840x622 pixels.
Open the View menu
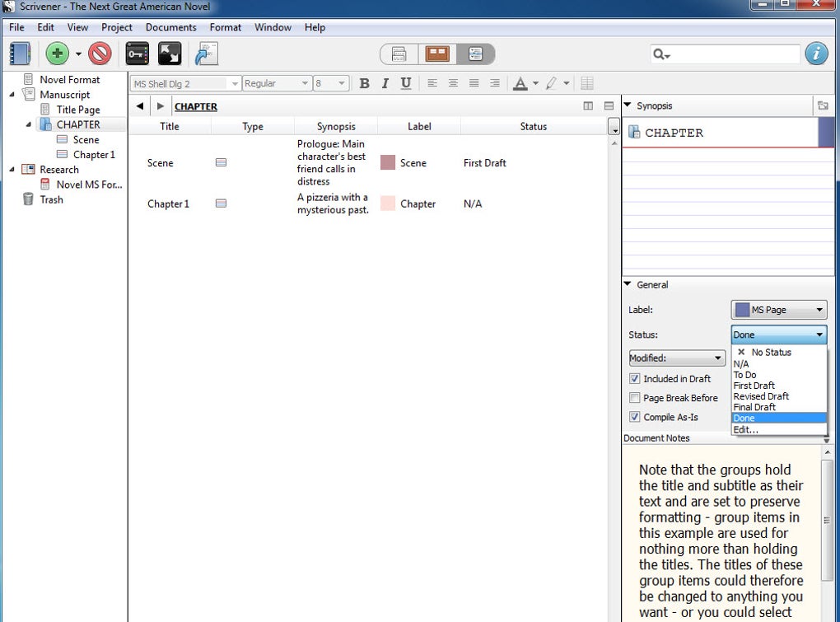[x=77, y=27]
